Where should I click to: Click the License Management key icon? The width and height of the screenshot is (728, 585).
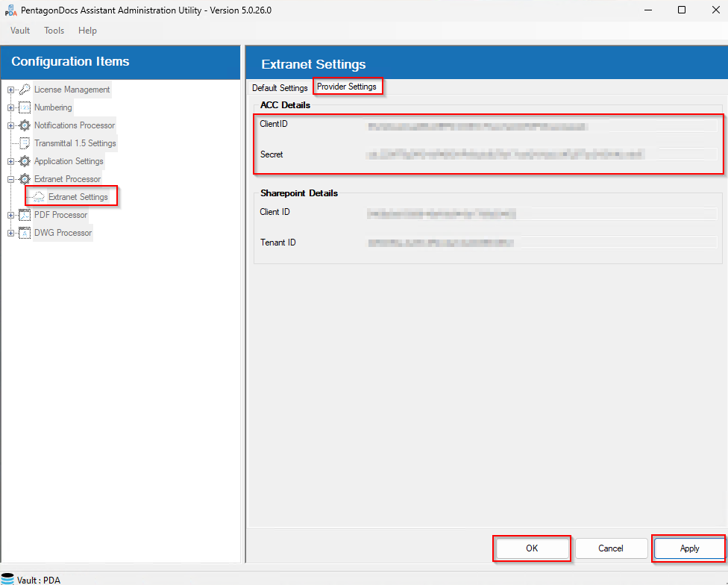(x=25, y=90)
